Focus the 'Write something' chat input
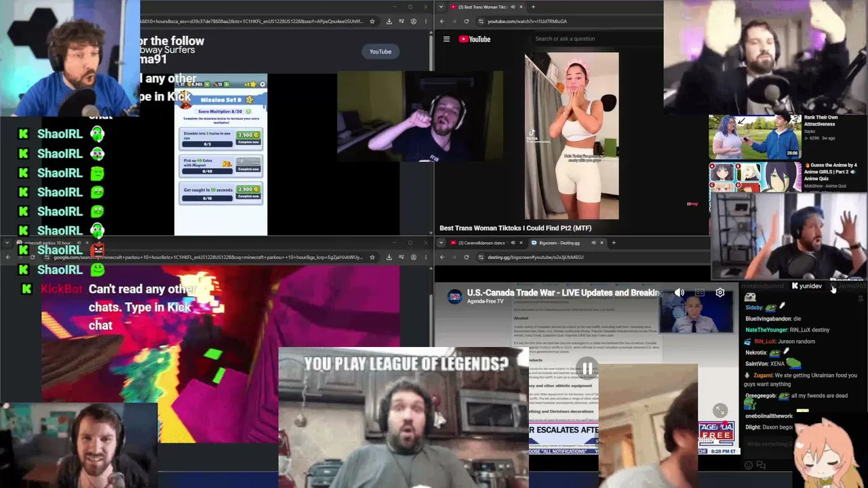Viewport: 868px width, 488px height. tap(769, 445)
